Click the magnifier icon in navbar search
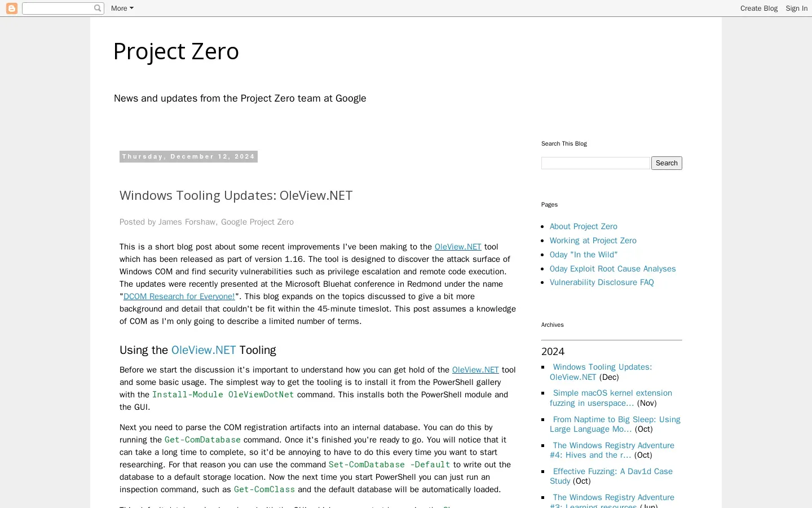 (98, 8)
